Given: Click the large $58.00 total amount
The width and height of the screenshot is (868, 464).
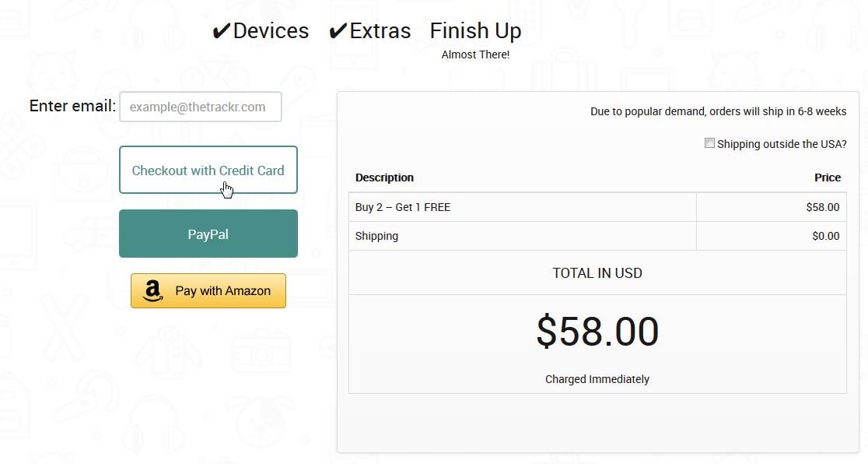Looking at the screenshot, I should 597,332.
